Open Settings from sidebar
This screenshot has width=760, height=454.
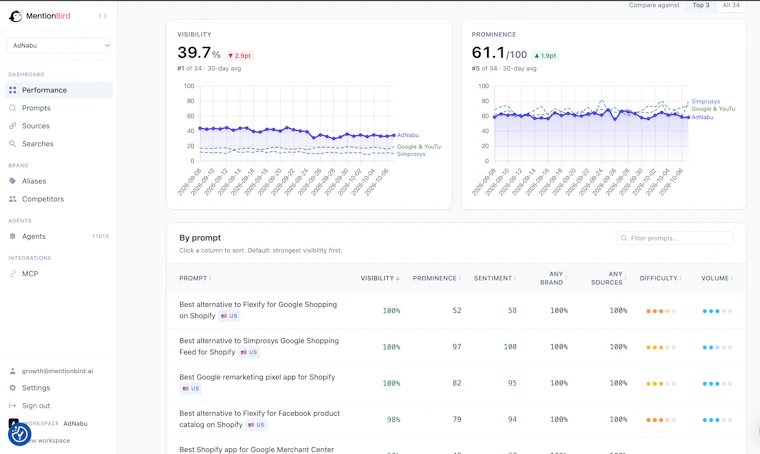tap(36, 388)
